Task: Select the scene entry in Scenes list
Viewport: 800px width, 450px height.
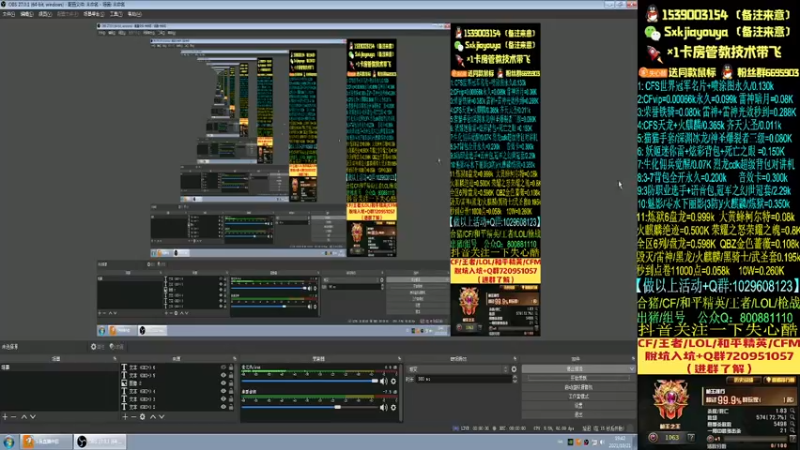Action: point(59,367)
